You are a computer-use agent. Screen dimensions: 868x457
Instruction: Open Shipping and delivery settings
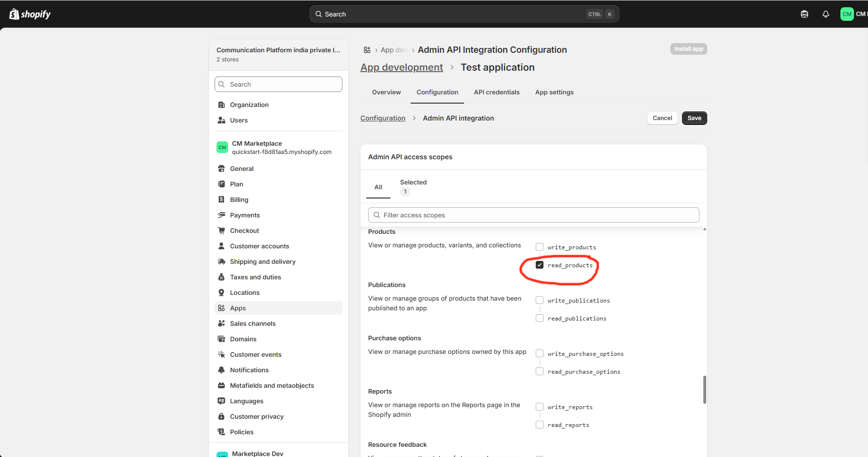coord(279,261)
